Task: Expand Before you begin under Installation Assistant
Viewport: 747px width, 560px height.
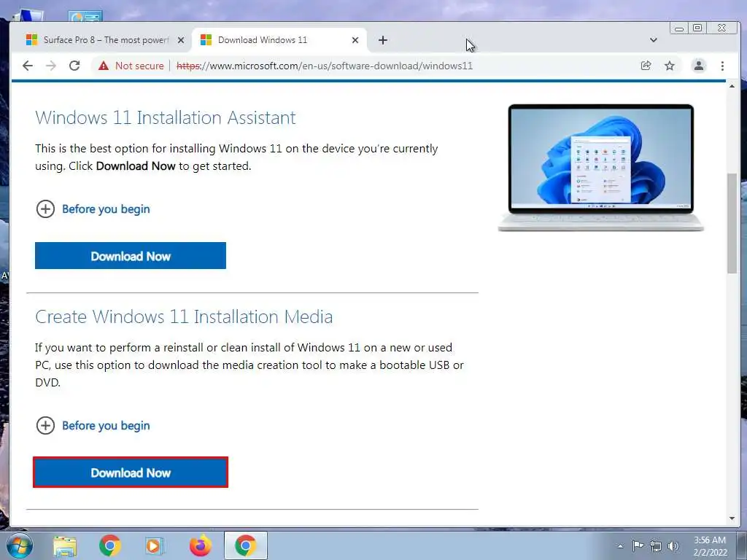Action: [93, 209]
